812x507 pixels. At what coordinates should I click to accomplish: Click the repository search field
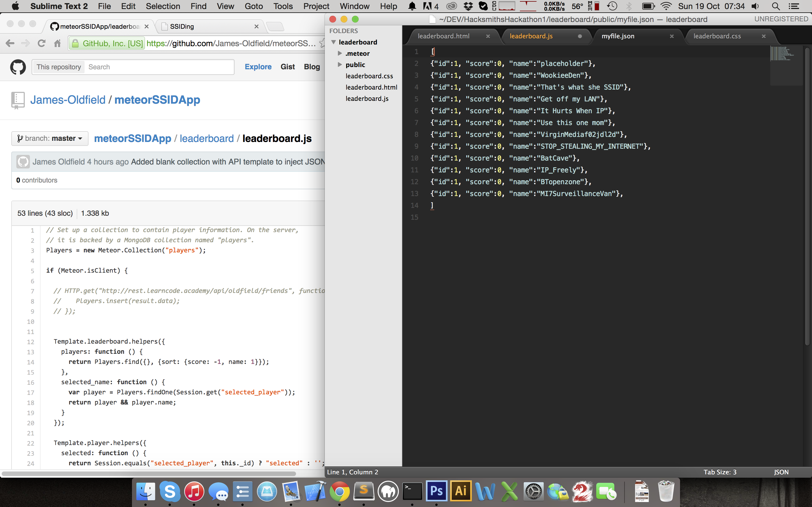point(159,67)
